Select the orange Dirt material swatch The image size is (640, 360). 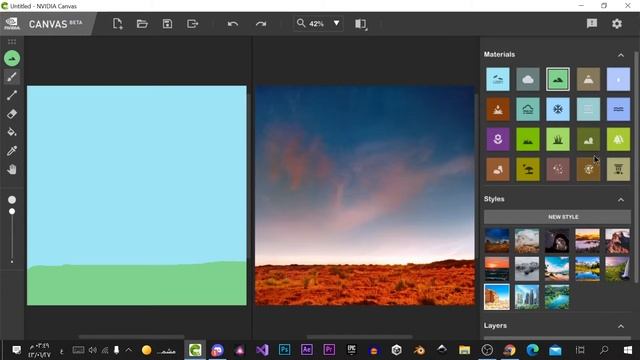[498, 109]
